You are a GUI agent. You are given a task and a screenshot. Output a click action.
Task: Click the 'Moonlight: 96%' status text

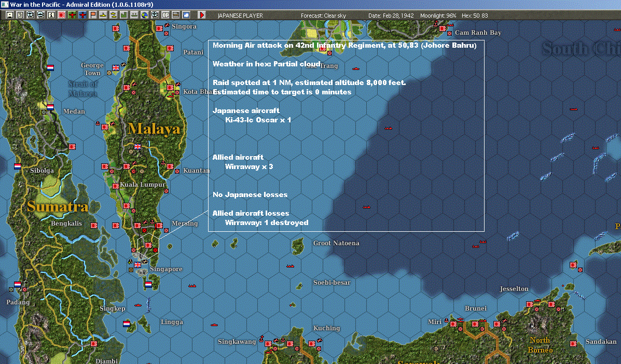point(438,16)
